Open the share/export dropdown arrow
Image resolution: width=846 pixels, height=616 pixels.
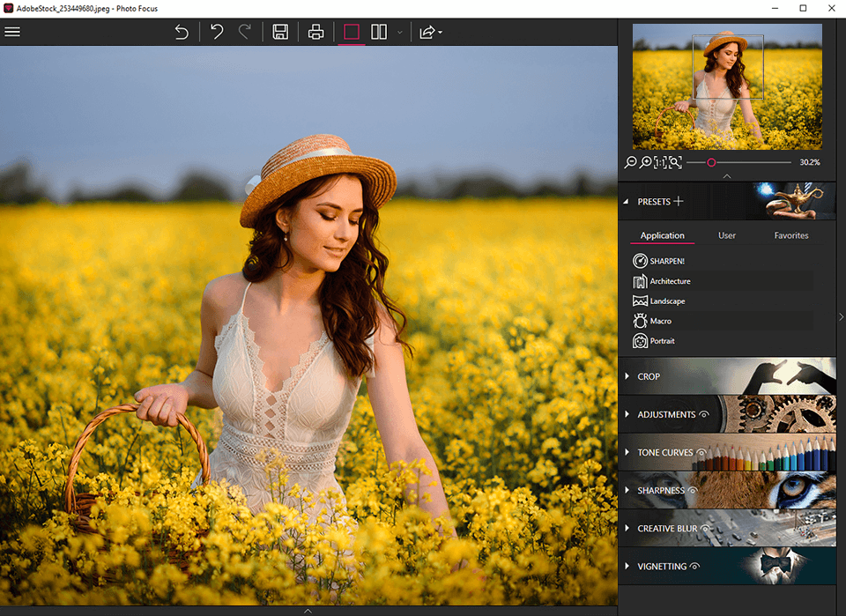[440, 33]
